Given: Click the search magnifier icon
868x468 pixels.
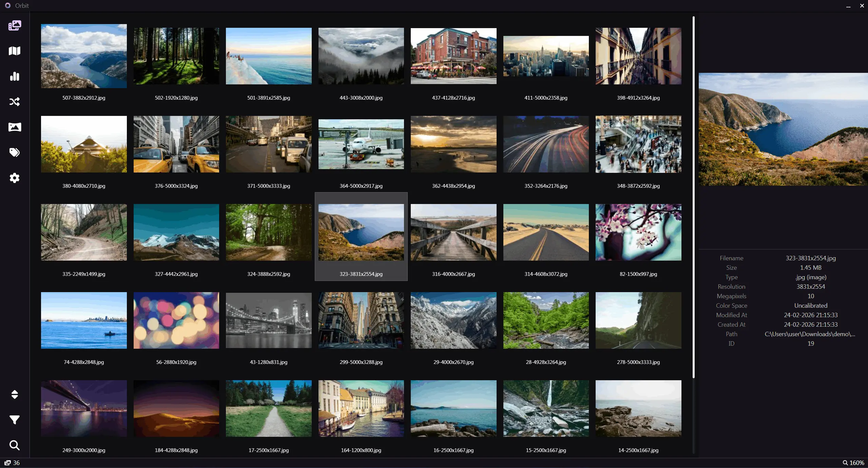Looking at the screenshot, I should pos(15,445).
